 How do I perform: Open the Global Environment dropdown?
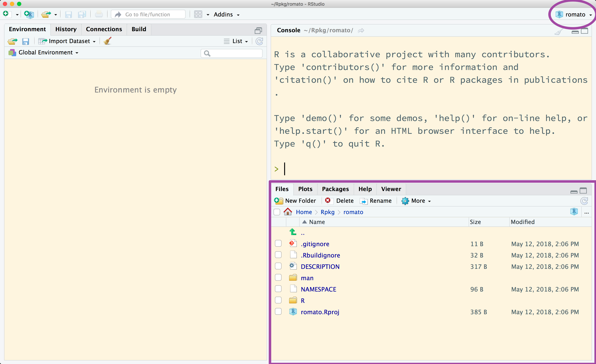pos(43,52)
